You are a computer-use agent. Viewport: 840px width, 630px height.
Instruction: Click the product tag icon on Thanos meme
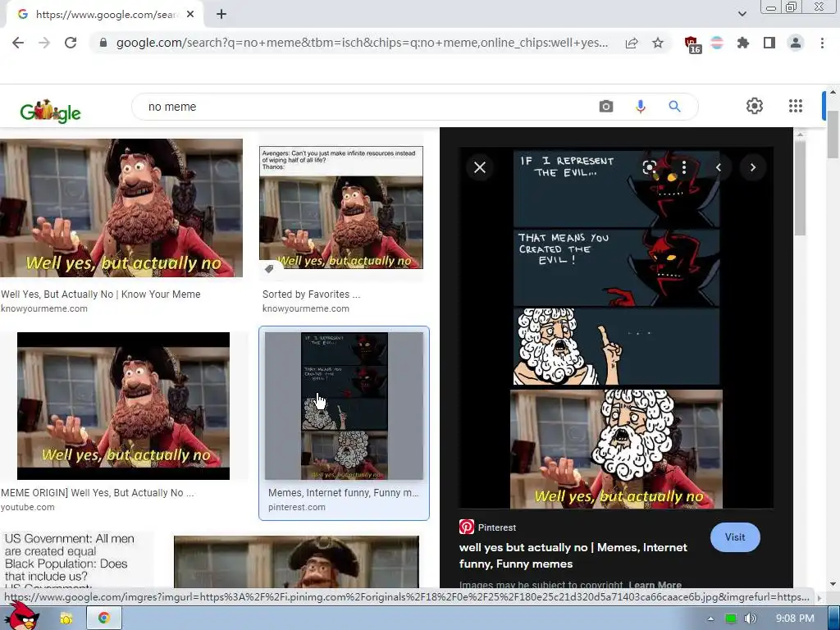(269, 268)
